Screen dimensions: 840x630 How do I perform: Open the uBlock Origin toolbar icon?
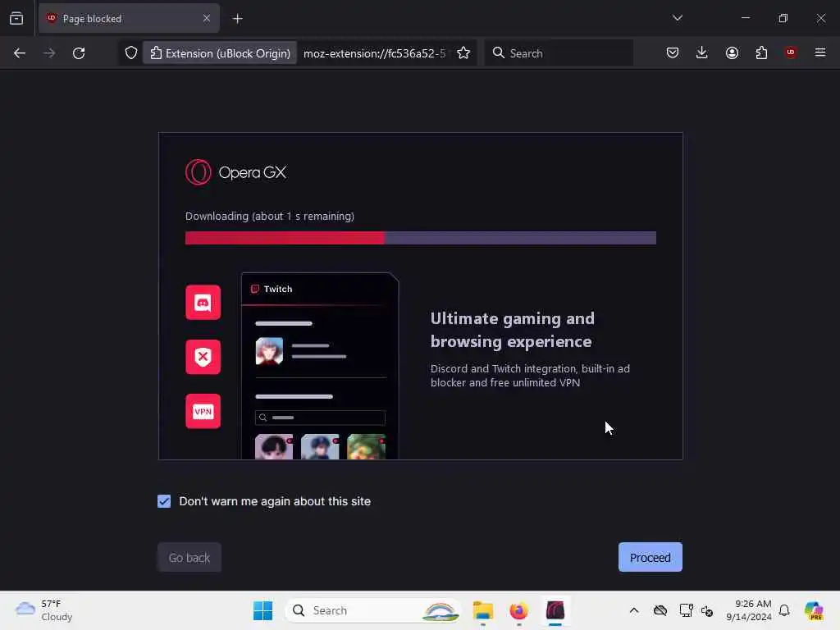point(791,52)
